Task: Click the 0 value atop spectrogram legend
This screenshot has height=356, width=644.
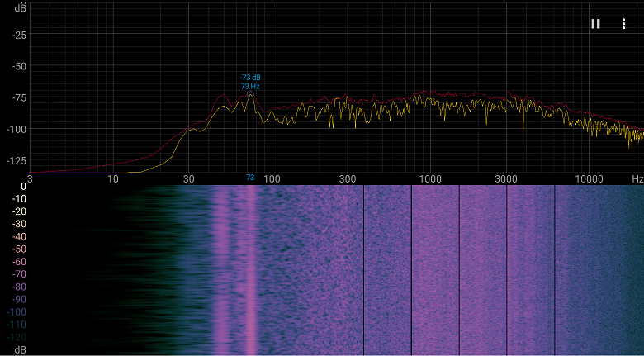Action: pos(24,187)
